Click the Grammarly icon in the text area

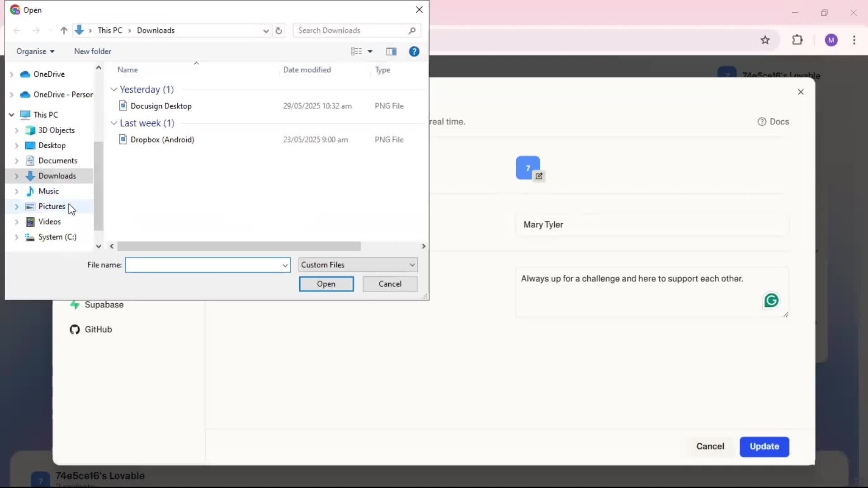[x=771, y=300]
